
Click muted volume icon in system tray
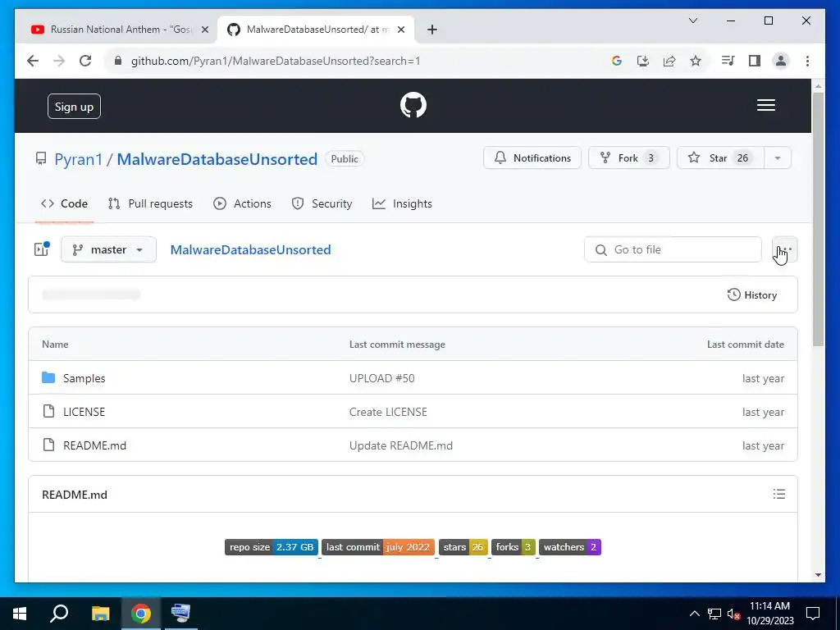733,614
